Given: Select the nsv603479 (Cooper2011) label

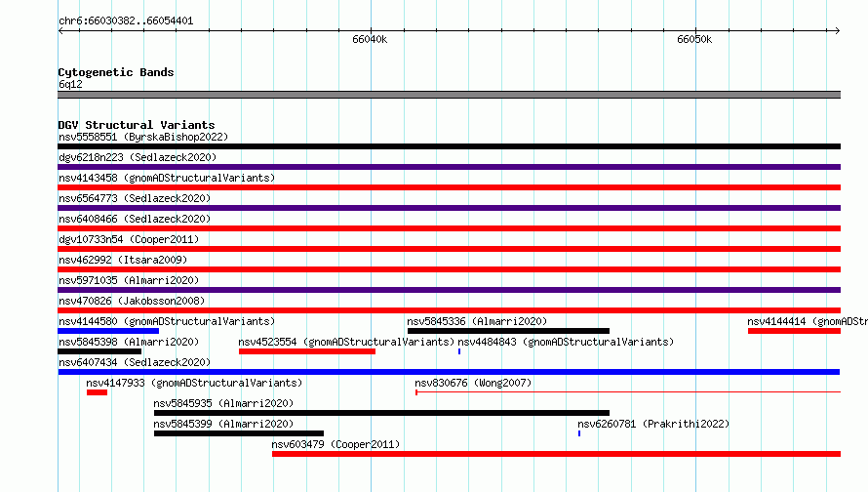Looking at the screenshot, I should 335,444.
